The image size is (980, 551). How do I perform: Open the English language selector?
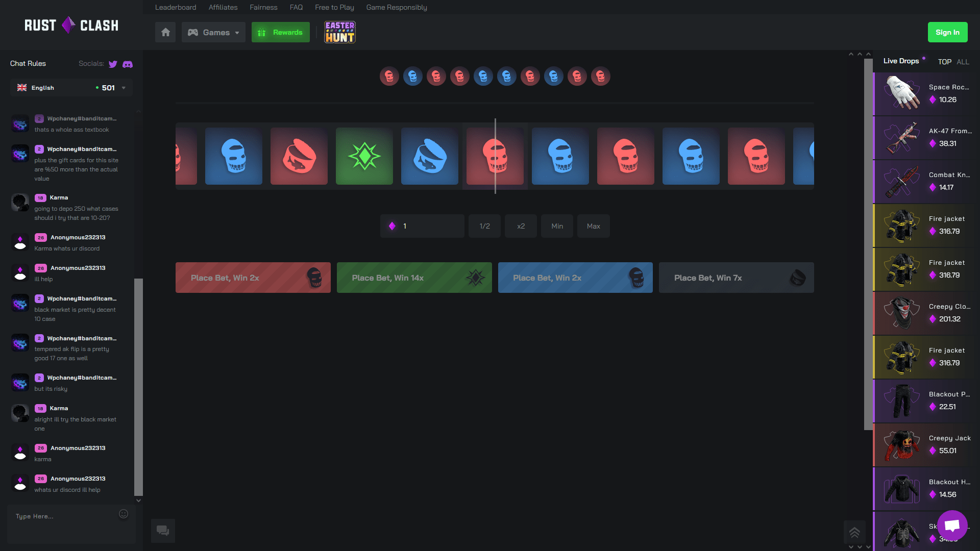point(70,87)
